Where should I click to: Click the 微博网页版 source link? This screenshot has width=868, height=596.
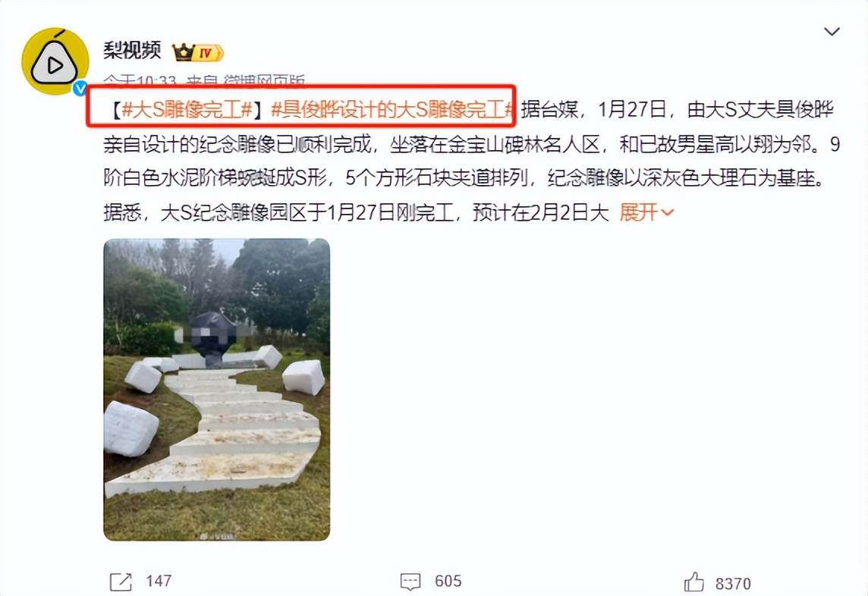point(263,82)
